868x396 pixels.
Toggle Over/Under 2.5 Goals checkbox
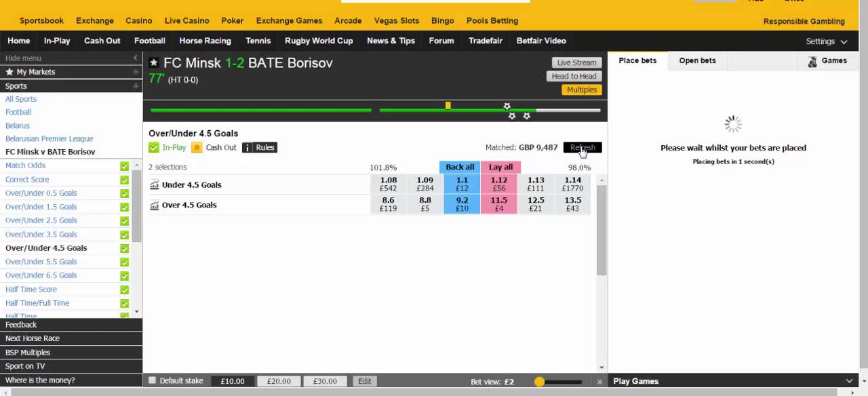point(124,220)
